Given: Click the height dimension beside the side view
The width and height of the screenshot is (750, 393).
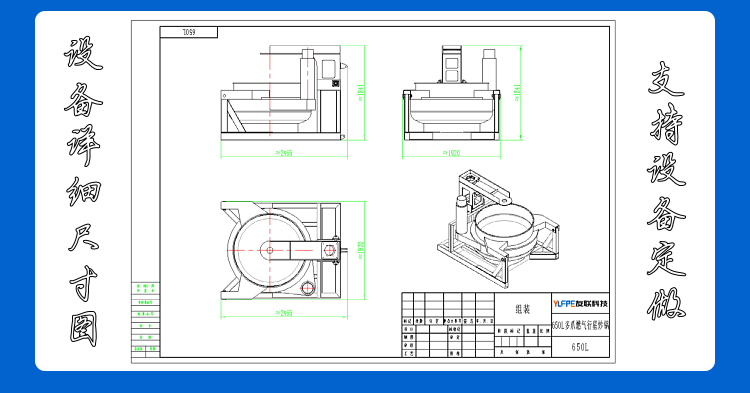Looking at the screenshot, I should pyautogui.click(x=361, y=93).
